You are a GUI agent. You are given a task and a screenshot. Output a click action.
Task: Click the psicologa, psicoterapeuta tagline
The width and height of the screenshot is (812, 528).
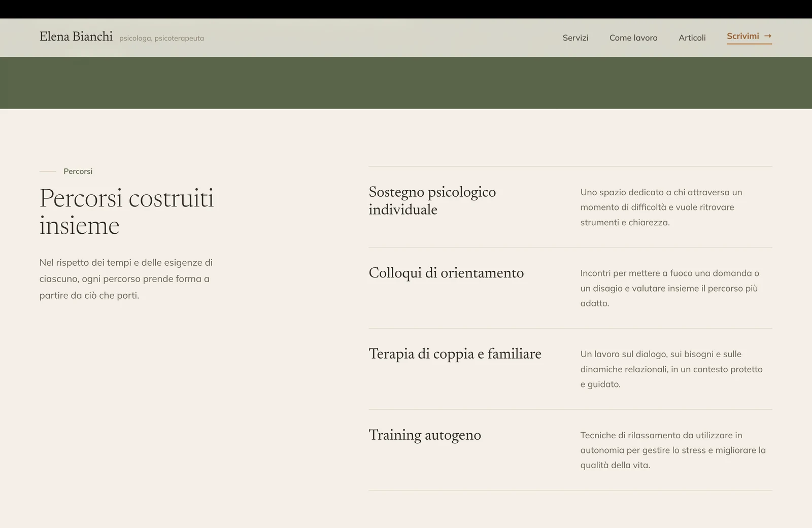point(161,38)
